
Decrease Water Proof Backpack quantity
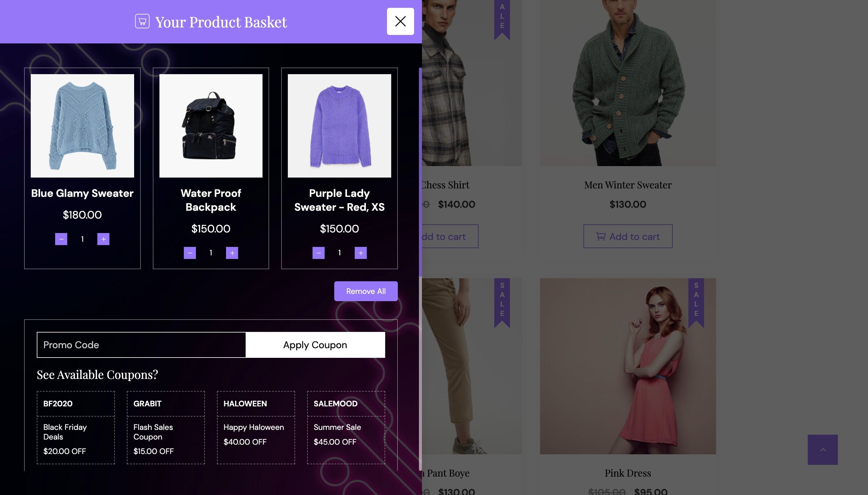click(190, 253)
